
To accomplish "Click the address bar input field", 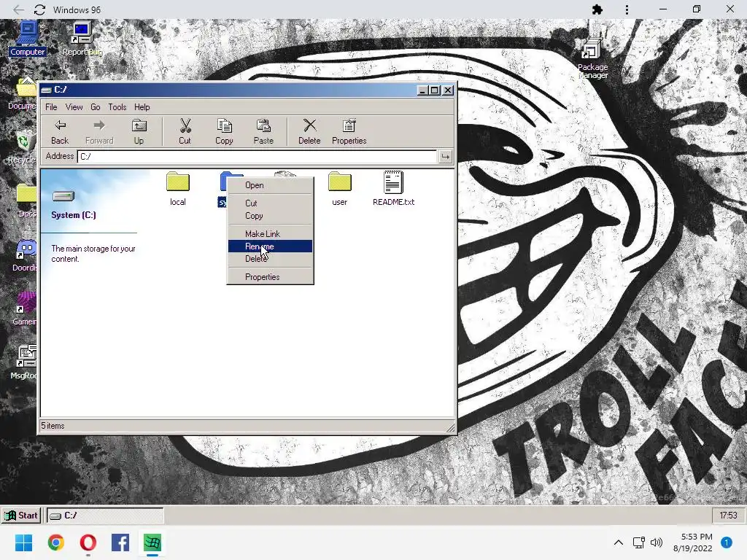I will point(258,157).
